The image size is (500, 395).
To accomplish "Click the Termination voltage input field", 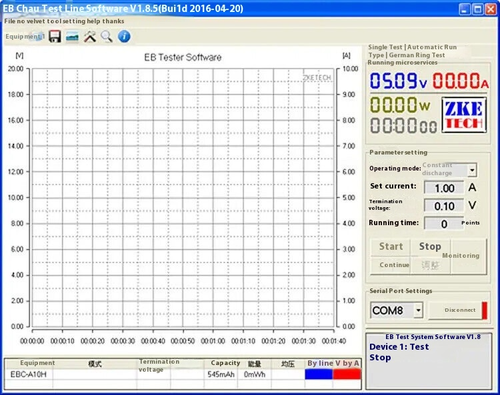I will [444, 206].
